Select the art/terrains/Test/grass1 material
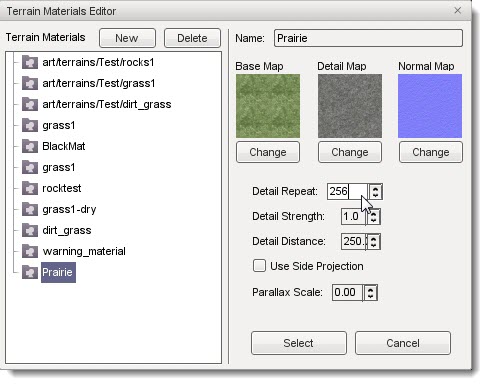This screenshot has height=385, width=487. pos(99,83)
